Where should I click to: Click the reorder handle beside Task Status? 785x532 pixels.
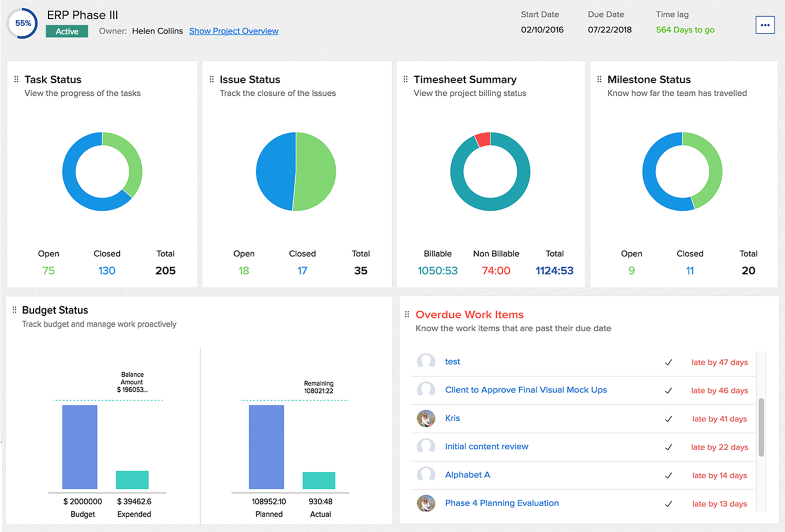pyautogui.click(x=16, y=79)
